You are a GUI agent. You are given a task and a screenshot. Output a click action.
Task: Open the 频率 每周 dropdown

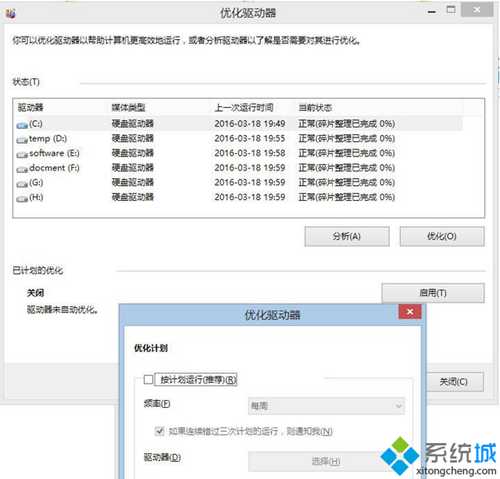(326, 406)
